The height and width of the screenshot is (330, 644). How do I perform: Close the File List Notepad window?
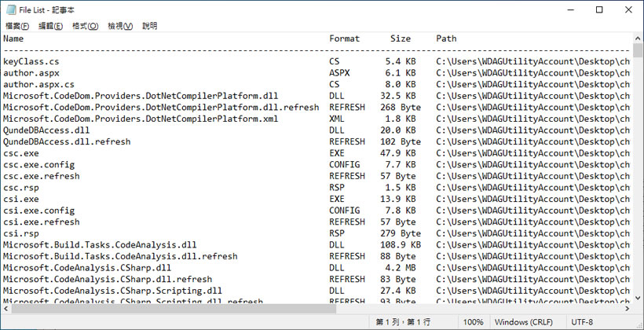click(x=628, y=10)
